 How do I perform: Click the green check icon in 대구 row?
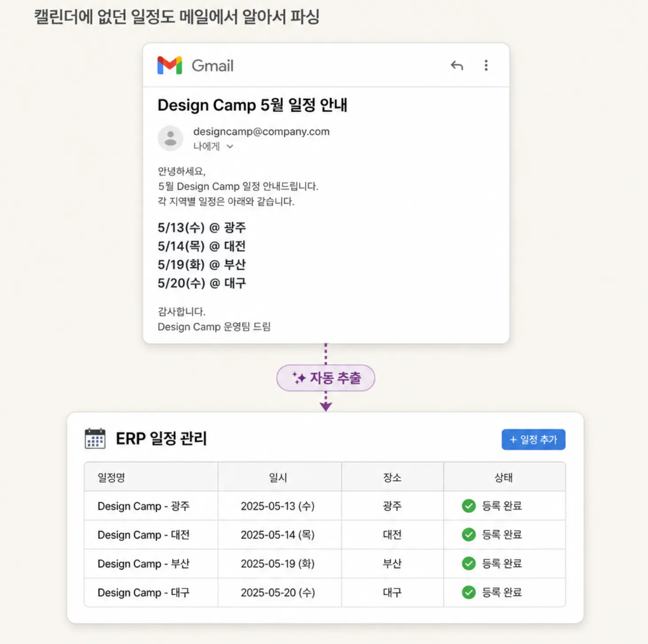(469, 592)
